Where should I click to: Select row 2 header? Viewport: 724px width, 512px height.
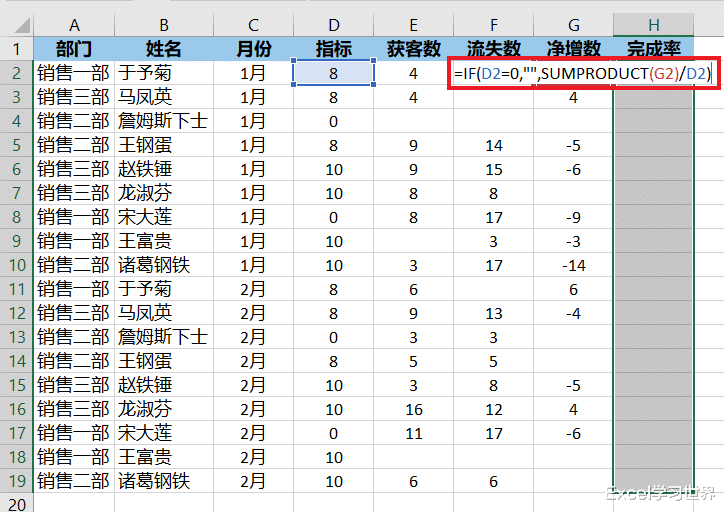coord(17,73)
